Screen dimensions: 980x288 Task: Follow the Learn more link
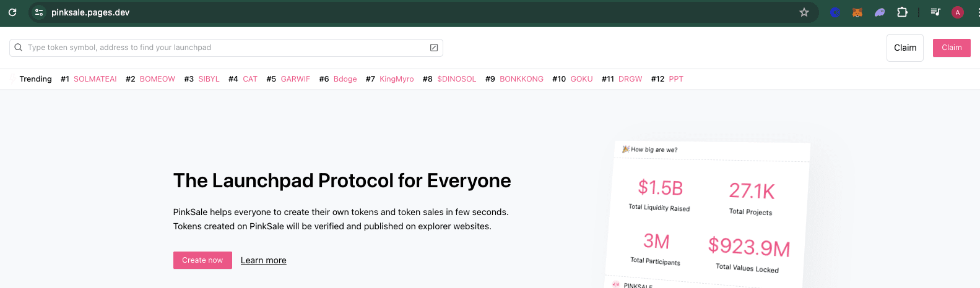click(x=263, y=260)
